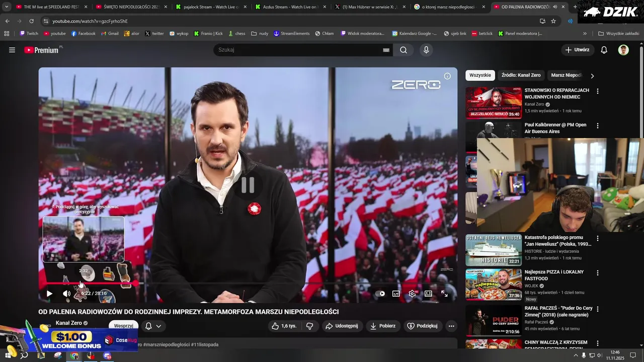Open player settings gear

tap(412, 294)
